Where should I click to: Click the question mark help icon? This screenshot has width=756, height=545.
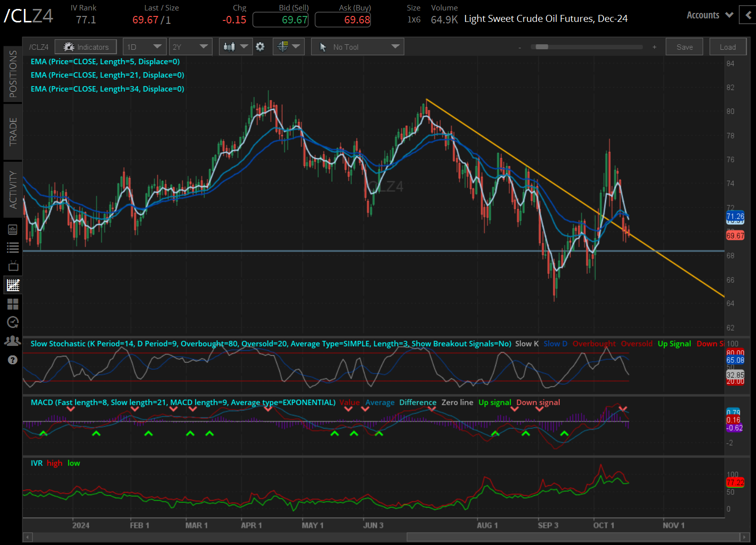pyautogui.click(x=13, y=360)
